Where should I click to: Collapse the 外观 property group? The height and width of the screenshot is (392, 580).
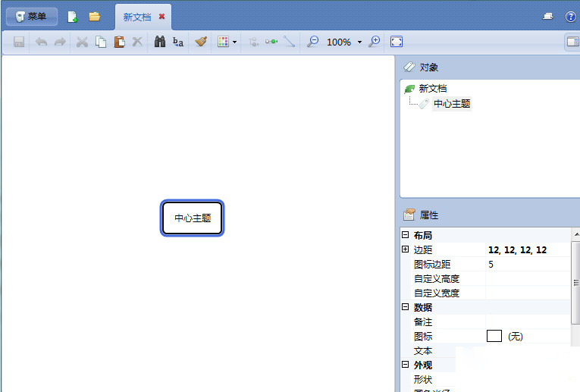click(406, 365)
